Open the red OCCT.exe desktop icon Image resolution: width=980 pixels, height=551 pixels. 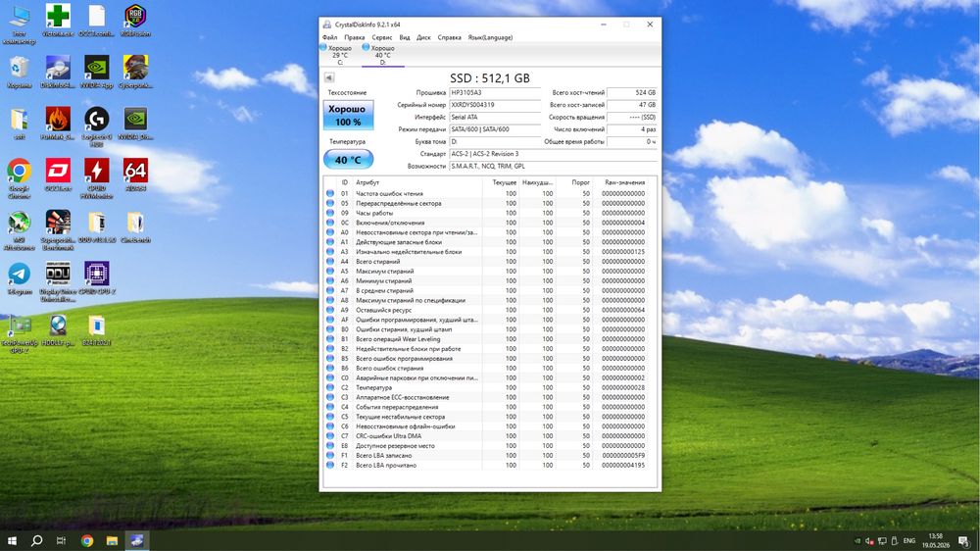coord(58,175)
